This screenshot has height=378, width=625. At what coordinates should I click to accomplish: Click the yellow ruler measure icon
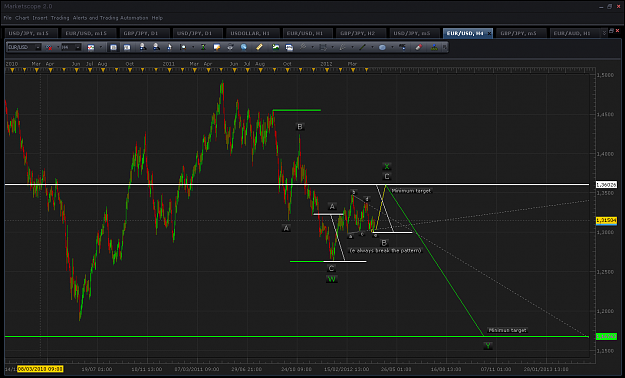[259, 47]
